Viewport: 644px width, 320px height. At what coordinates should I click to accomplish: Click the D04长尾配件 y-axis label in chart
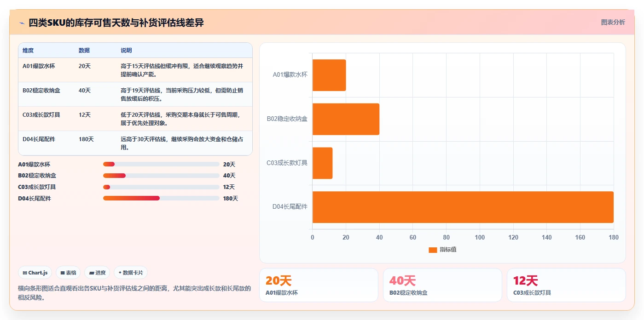click(x=290, y=207)
